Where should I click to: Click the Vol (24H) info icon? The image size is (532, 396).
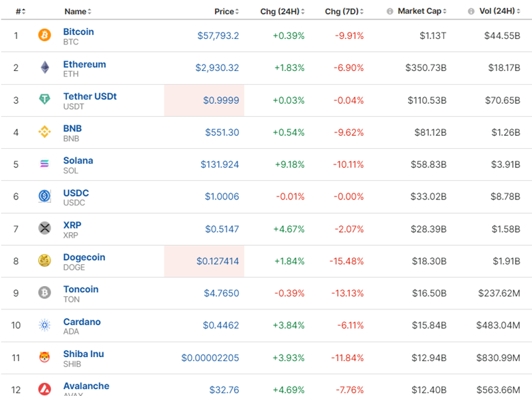point(471,12)
